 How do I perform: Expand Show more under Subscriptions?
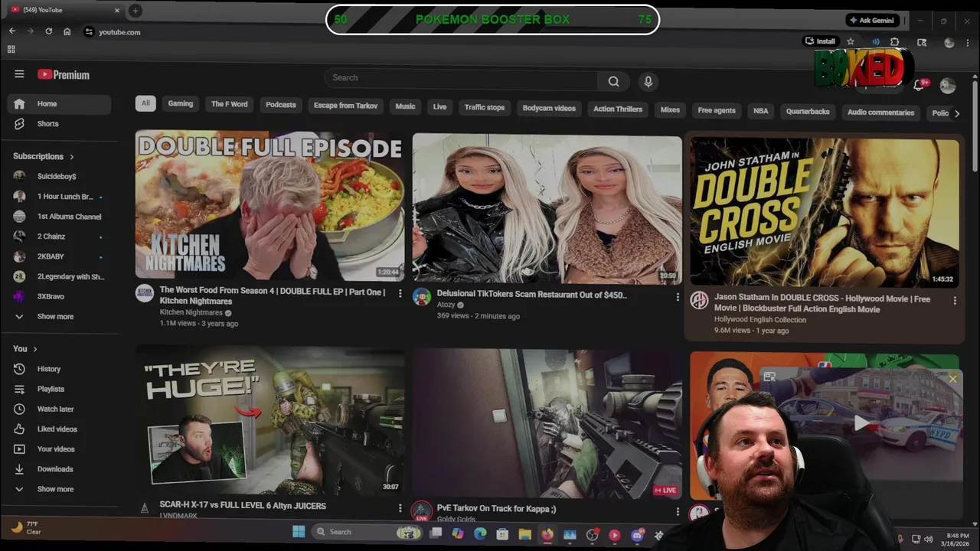[x=55, y=316]
